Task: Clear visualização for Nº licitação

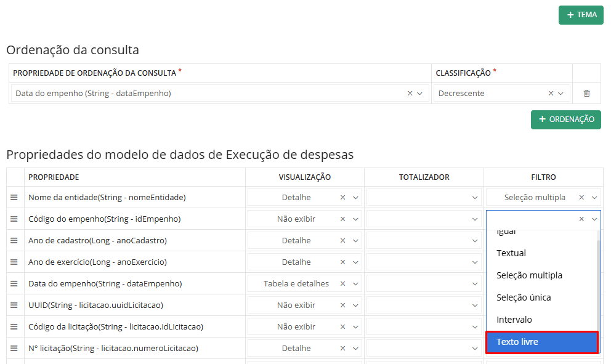Action: point(343,349)
